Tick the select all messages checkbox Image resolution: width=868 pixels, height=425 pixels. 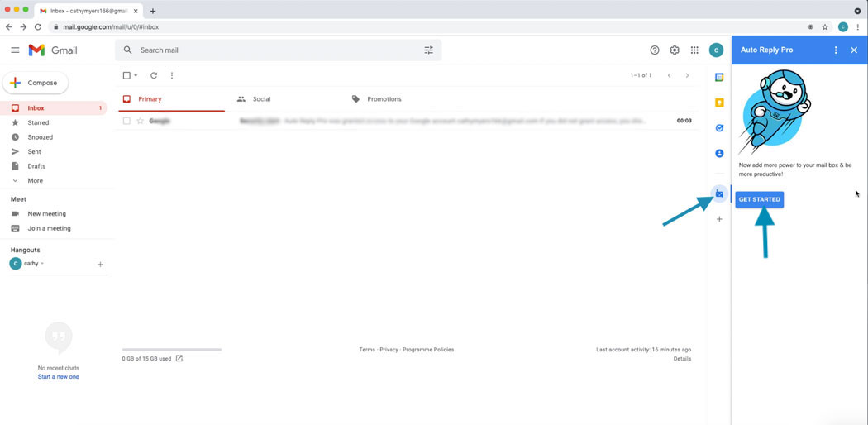[x=126, y=75]
